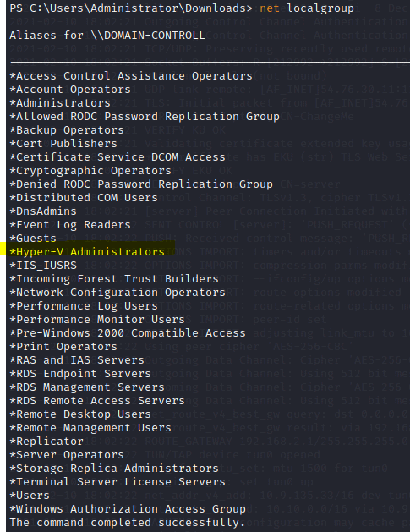This screenshot has height=532, width=410.
Task: Click '*RDS Management Servers' entry
Action: click(x=87, y=387)
